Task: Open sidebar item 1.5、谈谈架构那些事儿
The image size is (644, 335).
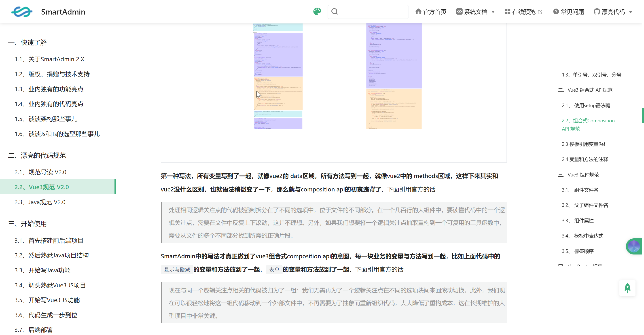Action: (46, 119)
